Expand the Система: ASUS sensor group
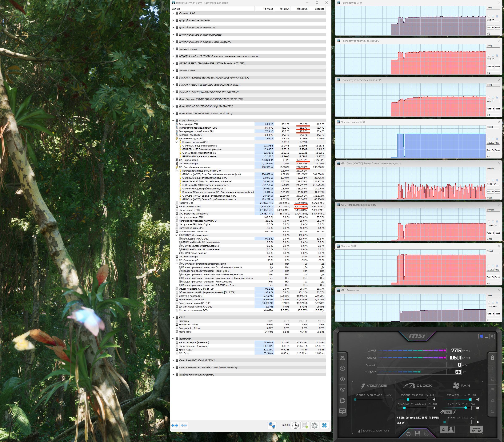 point(173,13)
